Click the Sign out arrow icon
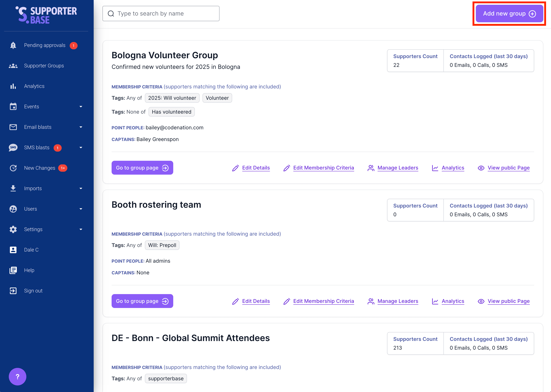Screen dimensions: 551x392 point(13,291)
